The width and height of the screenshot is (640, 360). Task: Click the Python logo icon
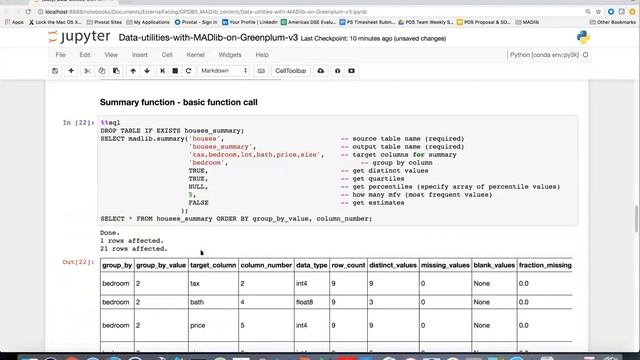pyautogui.click(x=583, y=37)
